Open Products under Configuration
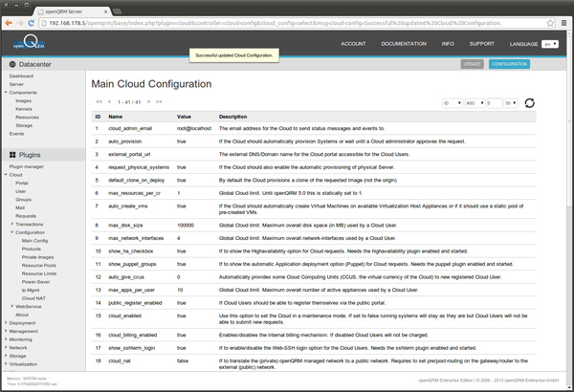Image resolution: width=574 pixels, height=392 pixels. (32, 249)
